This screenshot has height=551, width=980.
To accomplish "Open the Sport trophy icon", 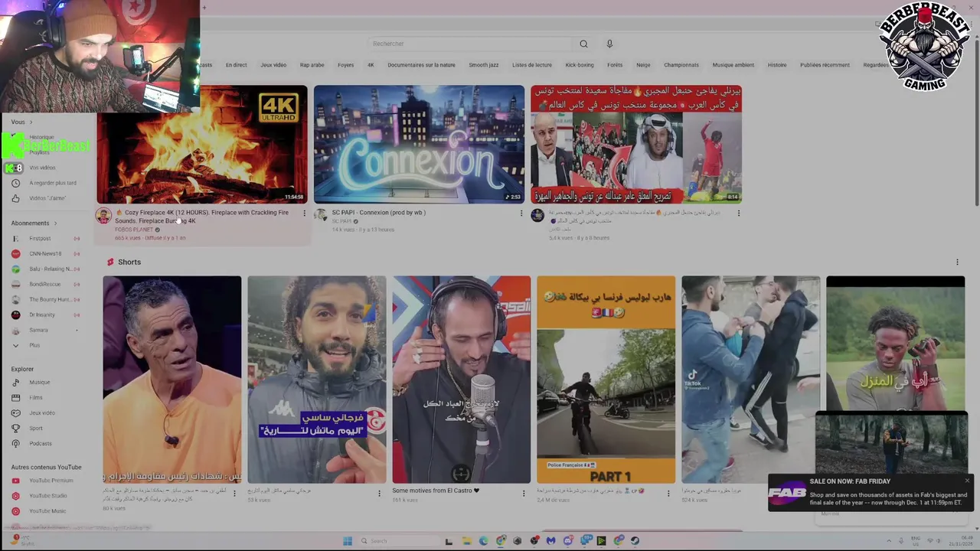I will 15,429.
